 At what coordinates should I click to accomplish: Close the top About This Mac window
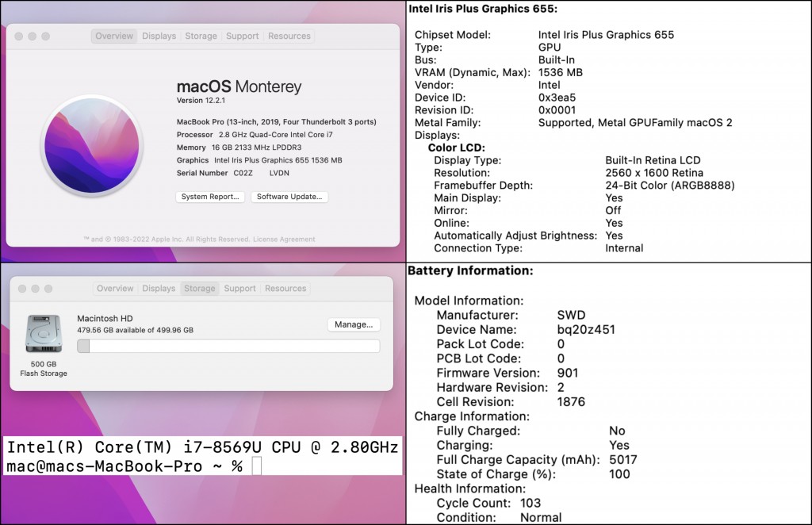(x=19, y=36)
